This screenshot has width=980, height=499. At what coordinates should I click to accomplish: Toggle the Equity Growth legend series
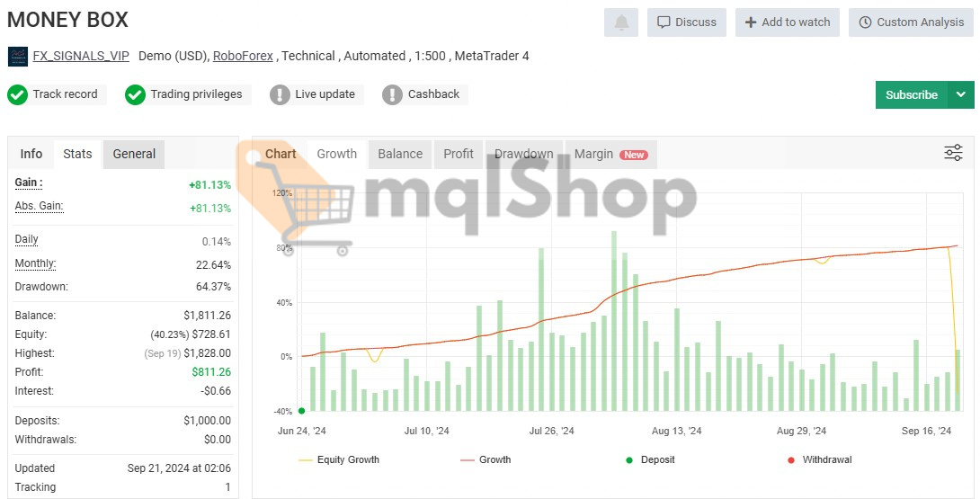338,459
